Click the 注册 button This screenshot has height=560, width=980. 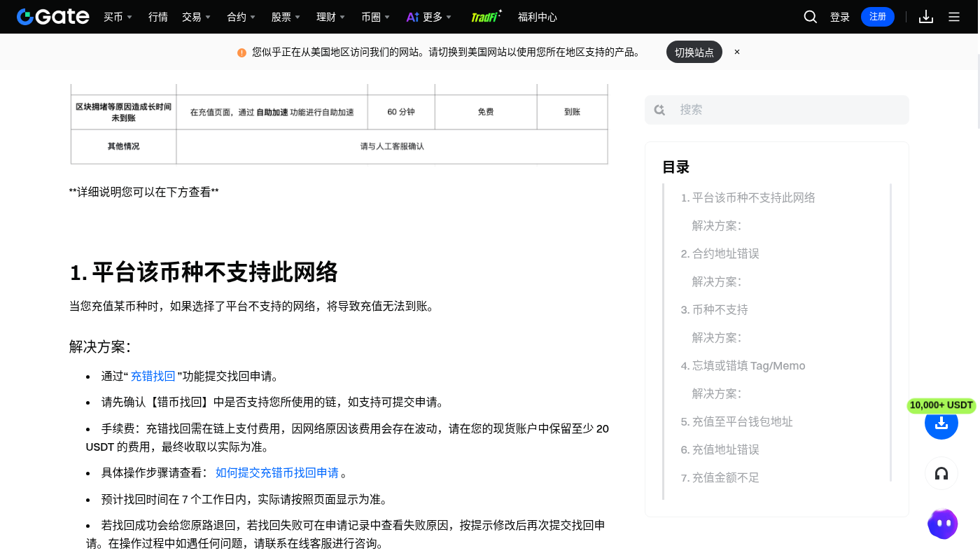coord(878,17)
